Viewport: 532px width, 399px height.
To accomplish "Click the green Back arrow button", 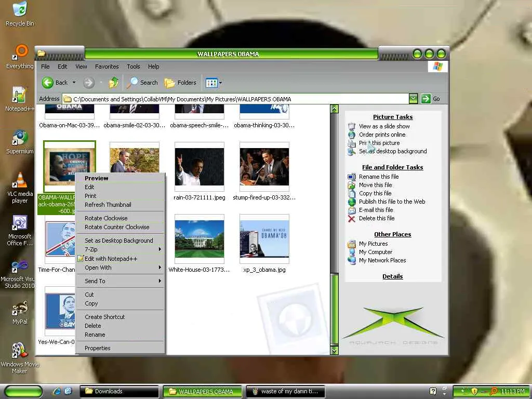I will (47, 83).
